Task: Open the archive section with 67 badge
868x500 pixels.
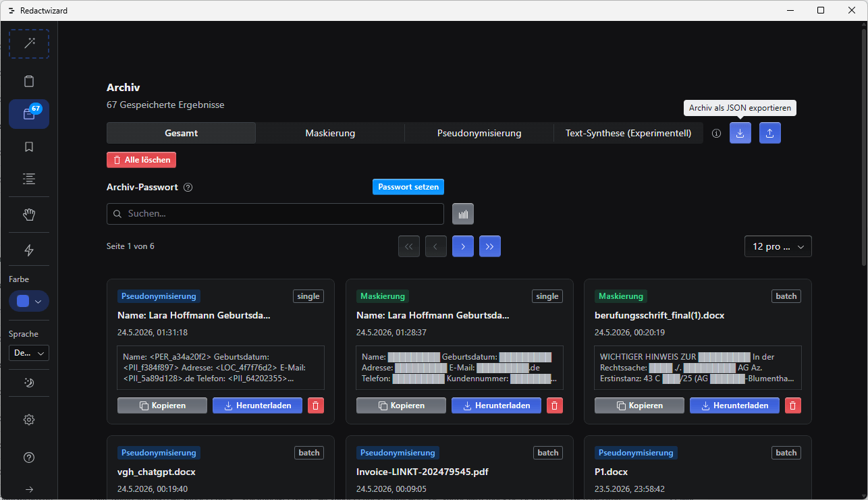Action: 29,114
